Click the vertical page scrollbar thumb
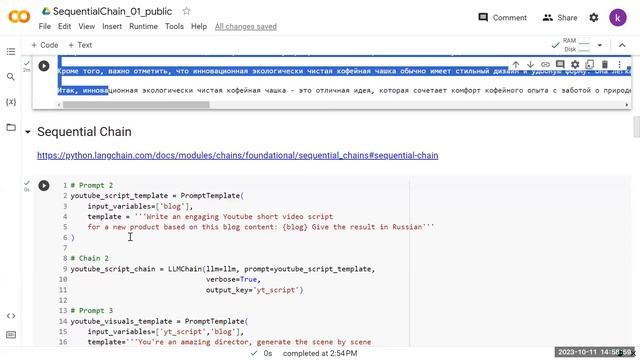The width and height of the screenshot is (640, 360). tap(636, 127)
